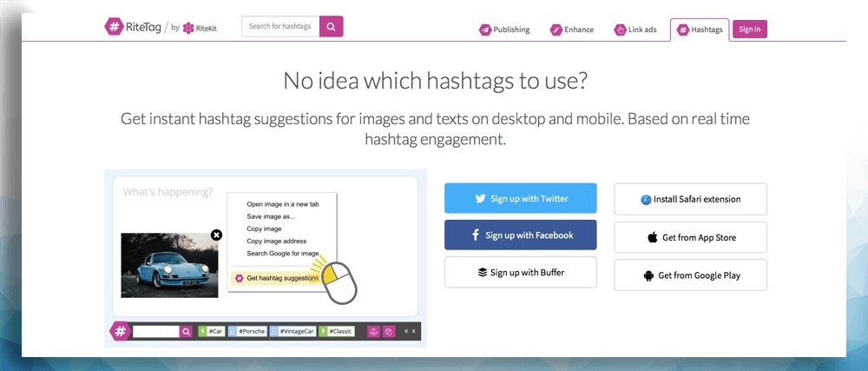Screen dimensions: 868x371
Task: Choose Open image in a new tab
Action: (x=283, y=204)
